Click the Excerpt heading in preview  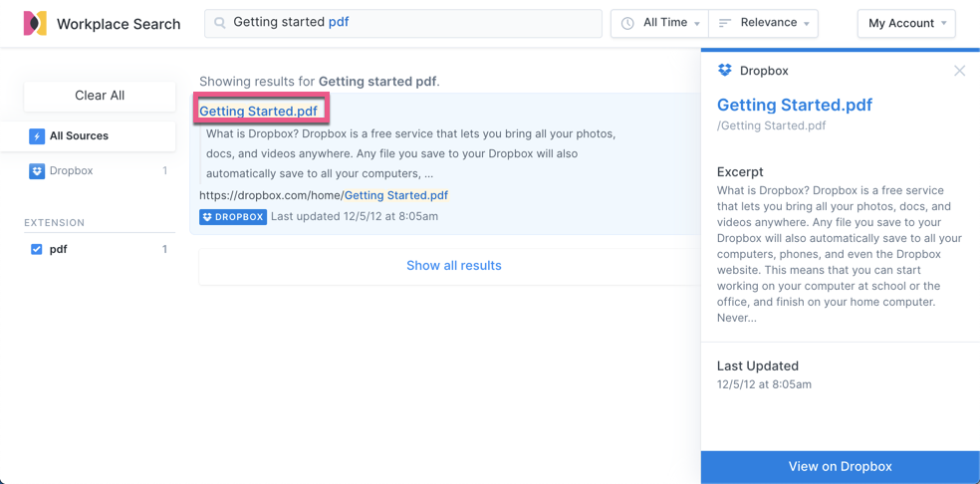pyautogui.click(x=740, y=172)
